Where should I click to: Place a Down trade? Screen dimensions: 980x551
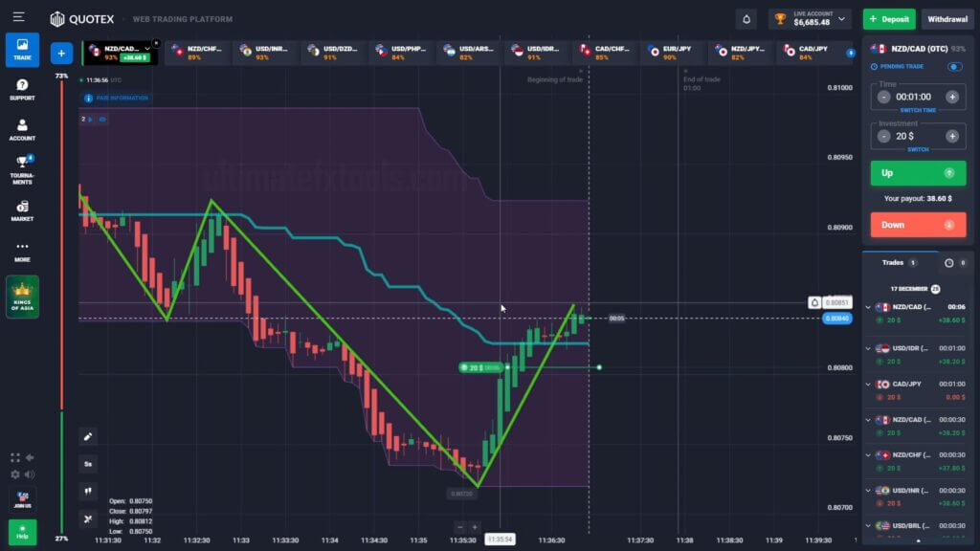(x=918, y=225)
